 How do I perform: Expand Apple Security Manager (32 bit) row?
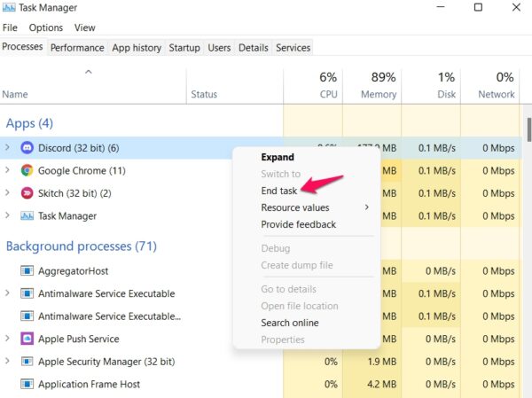coord(7,361)
